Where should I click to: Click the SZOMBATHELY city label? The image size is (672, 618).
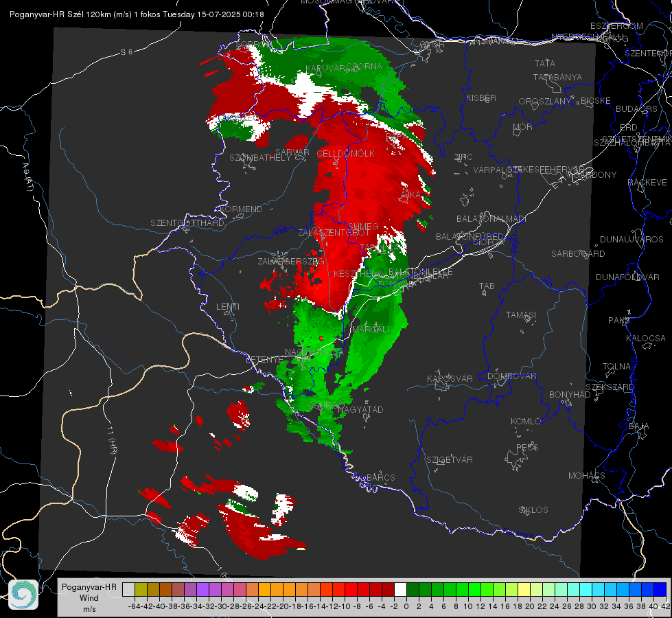point(260,158)
